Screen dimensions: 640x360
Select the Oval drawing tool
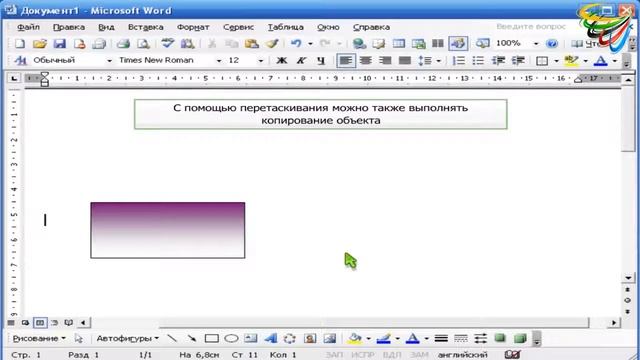coord(231,338)
